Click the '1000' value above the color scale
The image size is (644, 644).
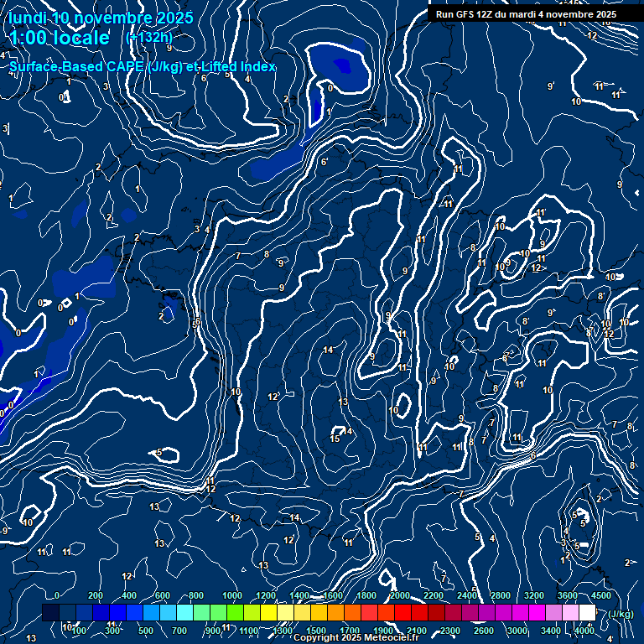click(x=232, y=595)
